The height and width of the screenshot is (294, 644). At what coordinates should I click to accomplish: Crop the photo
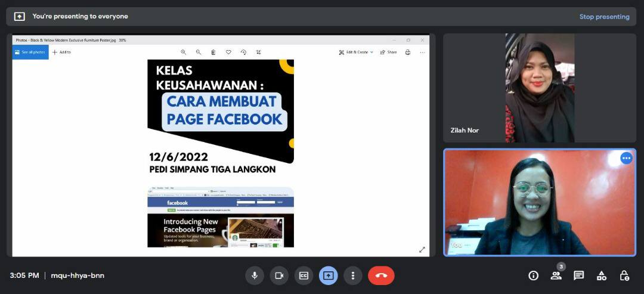click(x=258, y=52)
